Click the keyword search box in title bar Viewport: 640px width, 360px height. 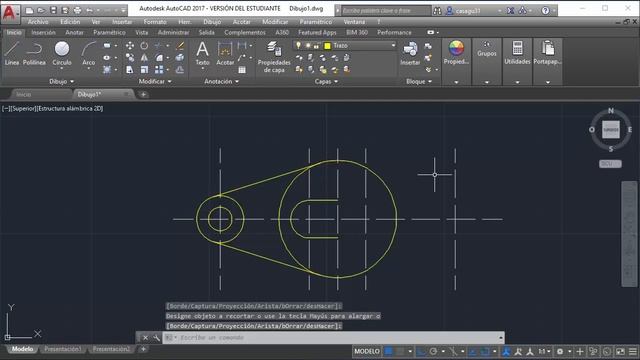pyautogui.click(x=386, y=10)
